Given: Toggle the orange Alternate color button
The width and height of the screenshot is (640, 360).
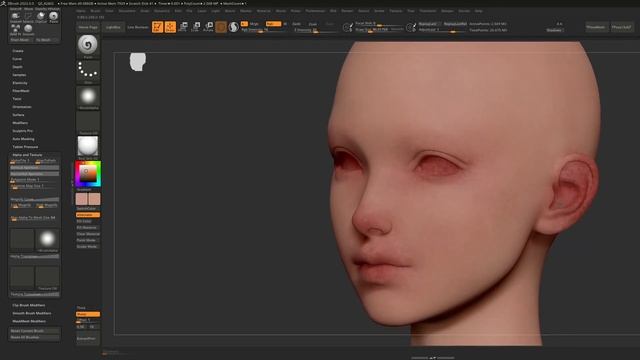Looking at the screenshot, I should coord(88,215).
